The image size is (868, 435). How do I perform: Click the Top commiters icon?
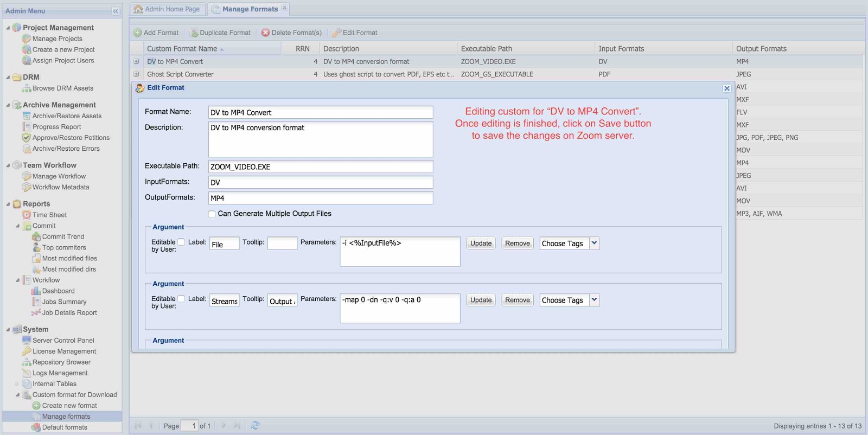(36, 247)
